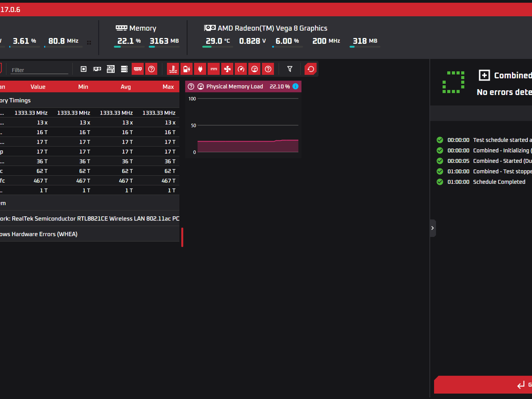Expand the section ending in 'em'
Viewport: 532px width, 399px height.
click(90, 203)
